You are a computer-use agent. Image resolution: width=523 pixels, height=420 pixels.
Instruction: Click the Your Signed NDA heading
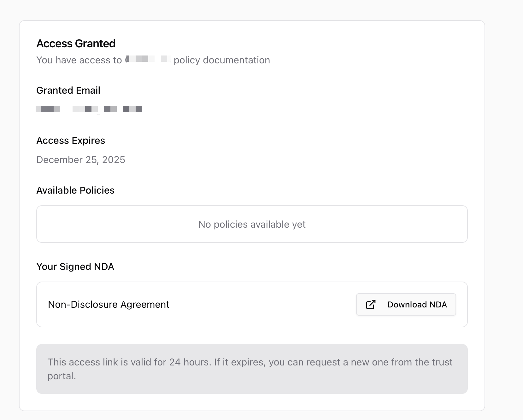[x=75, y=266]
